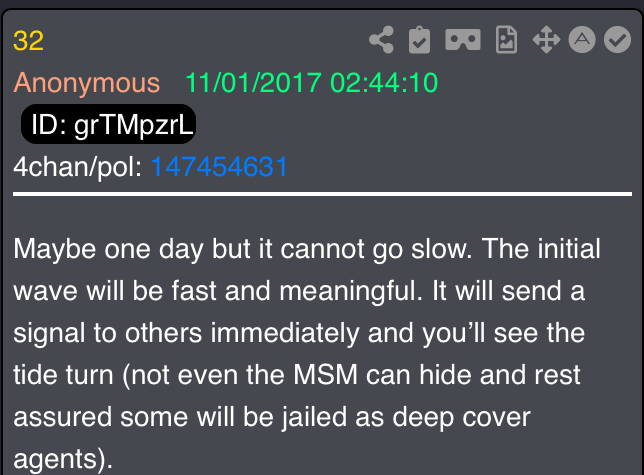The width and height of the screenshot is (644, 475).
Task: Click the closing word 'agents).'
Action: 63,459
